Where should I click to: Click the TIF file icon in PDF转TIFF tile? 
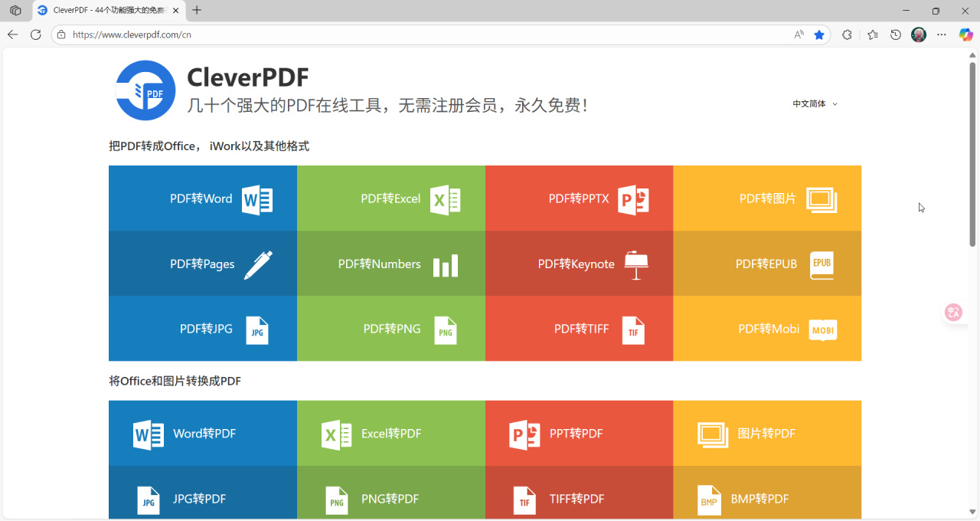(633, 330)
